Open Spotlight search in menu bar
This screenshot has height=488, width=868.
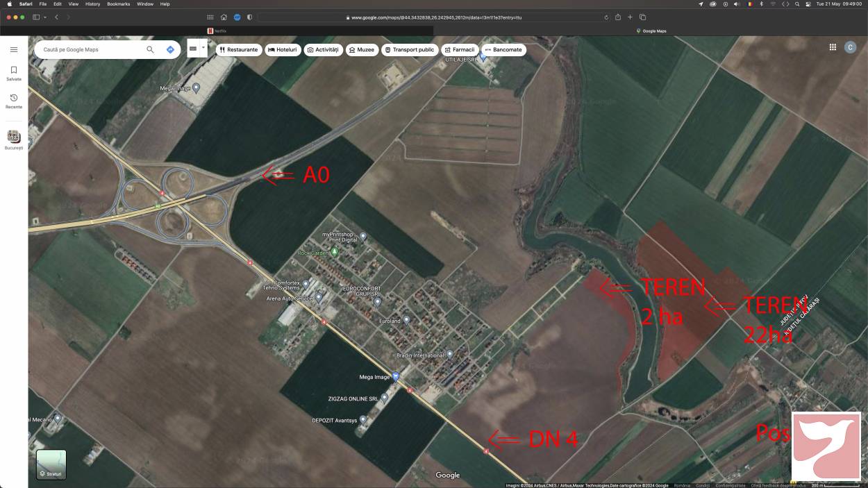pyautogui.click(x=797, y=4)
